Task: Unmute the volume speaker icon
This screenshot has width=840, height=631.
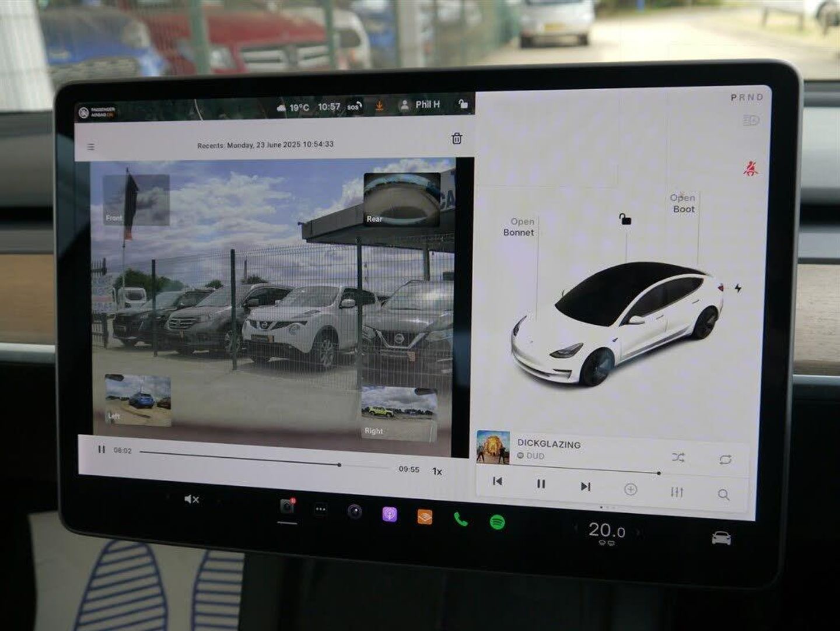Action: [191, 499]
